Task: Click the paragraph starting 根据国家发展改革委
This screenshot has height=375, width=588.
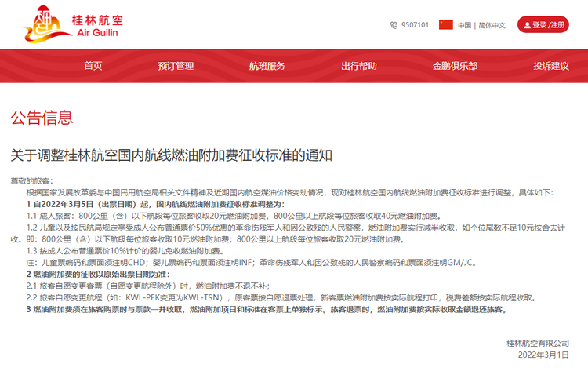Action: 290,192
